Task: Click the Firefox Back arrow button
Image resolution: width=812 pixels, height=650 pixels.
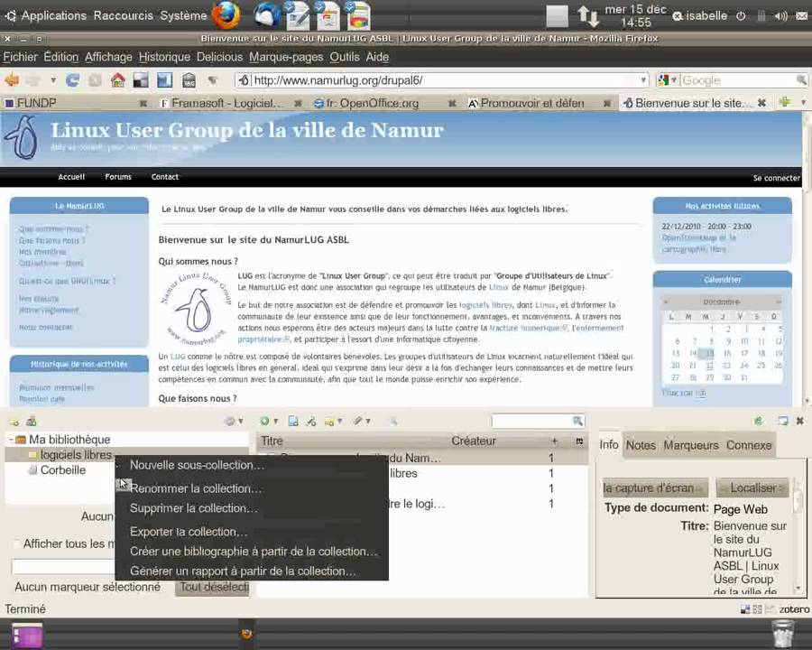Action: tap(12, 80)
